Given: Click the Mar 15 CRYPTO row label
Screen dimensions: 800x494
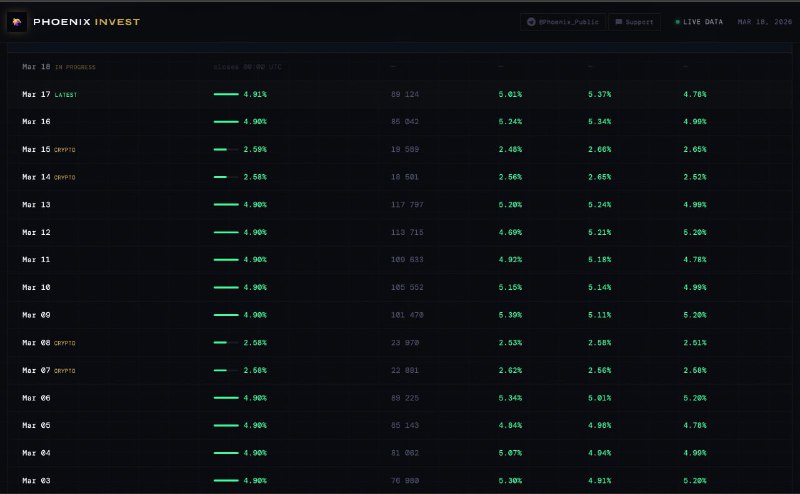Looking at the screenshot, I should (48, 150).
